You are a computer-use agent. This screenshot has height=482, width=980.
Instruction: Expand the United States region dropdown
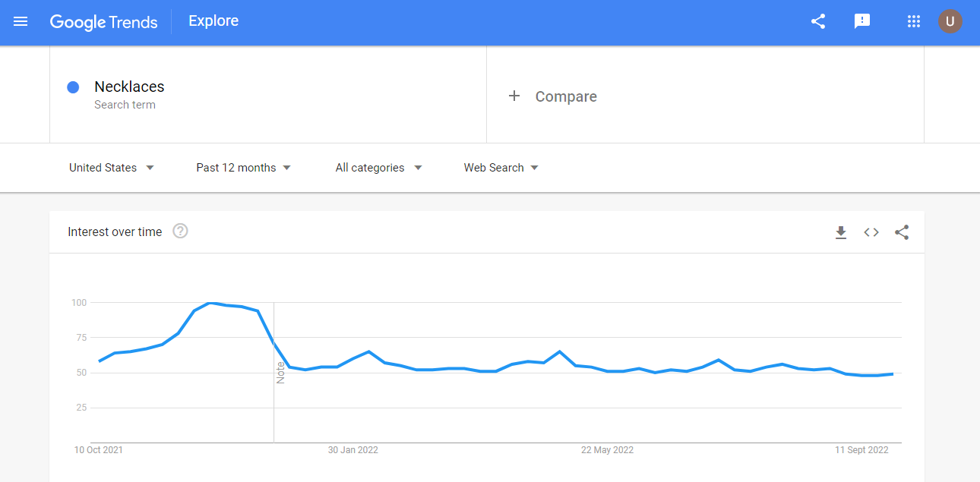pyautogui.click(x=112, y=168)
